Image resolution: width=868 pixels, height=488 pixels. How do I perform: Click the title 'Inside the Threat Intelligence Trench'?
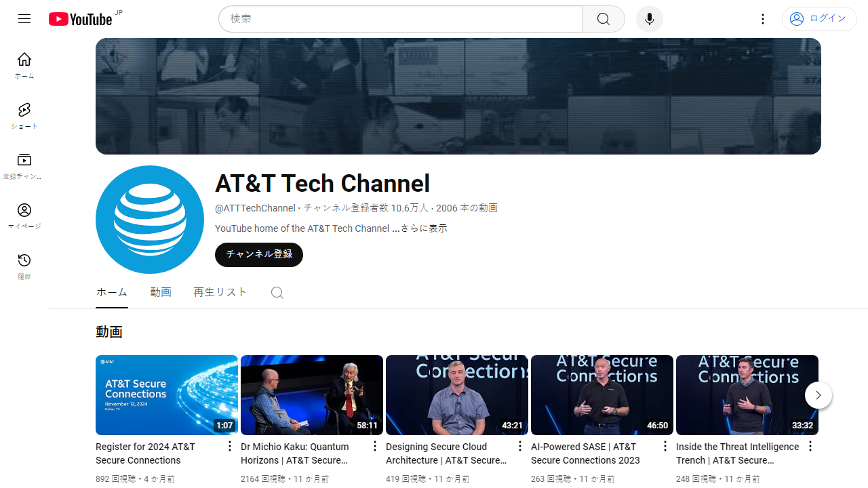pos(738,453)
